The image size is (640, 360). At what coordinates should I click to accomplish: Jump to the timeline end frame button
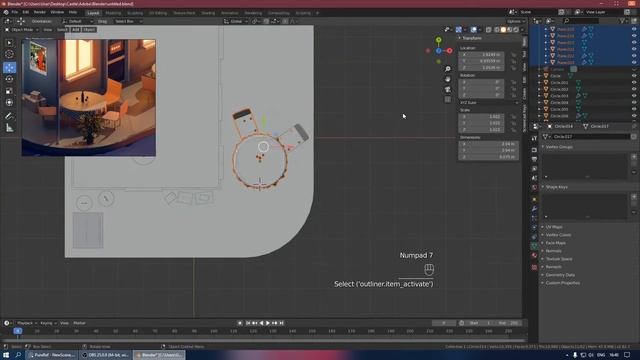[x=281, y=323]
